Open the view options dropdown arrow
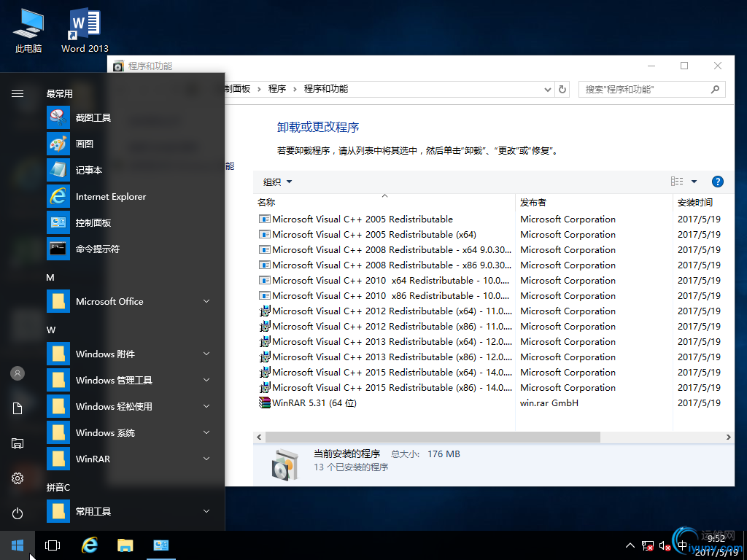747x560 pixels. point(694,182)
